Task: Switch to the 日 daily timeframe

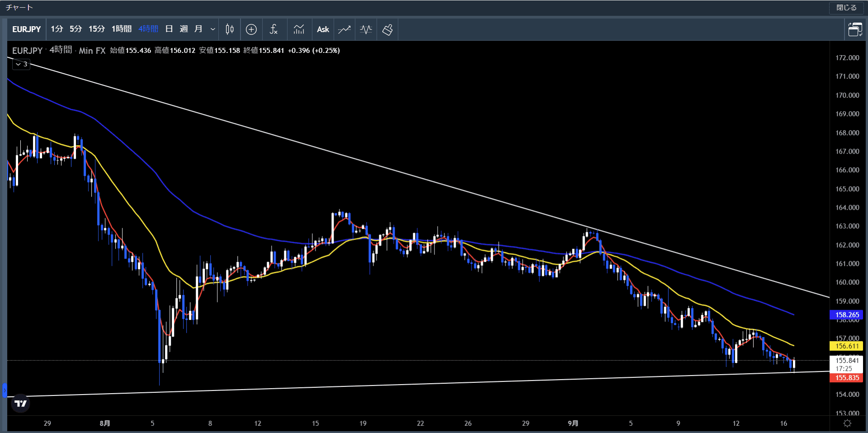Action: click(169, 29)
